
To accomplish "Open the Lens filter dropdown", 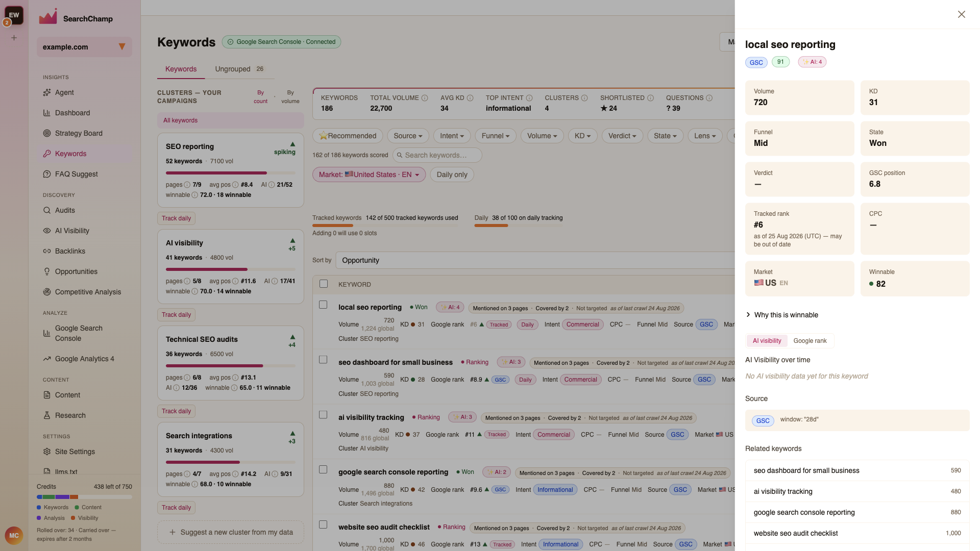I will point(705,136).
